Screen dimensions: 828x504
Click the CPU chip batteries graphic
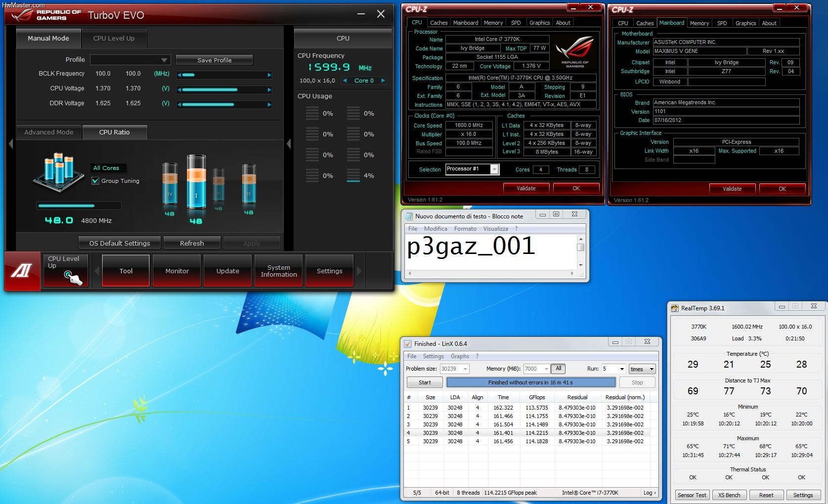tap(59, 172)
